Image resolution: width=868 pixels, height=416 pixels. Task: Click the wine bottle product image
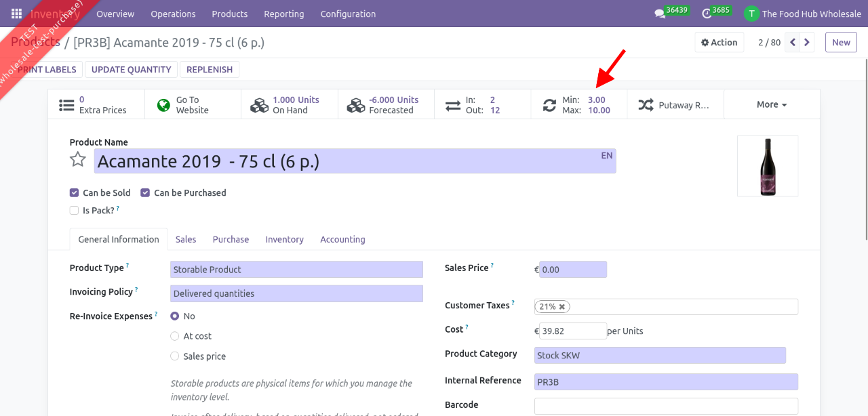coord(768,166)
